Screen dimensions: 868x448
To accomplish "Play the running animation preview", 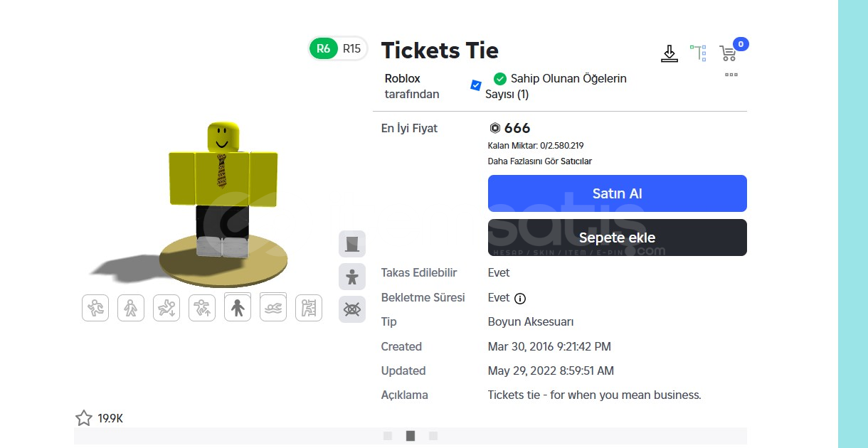I will coord(95,308).
